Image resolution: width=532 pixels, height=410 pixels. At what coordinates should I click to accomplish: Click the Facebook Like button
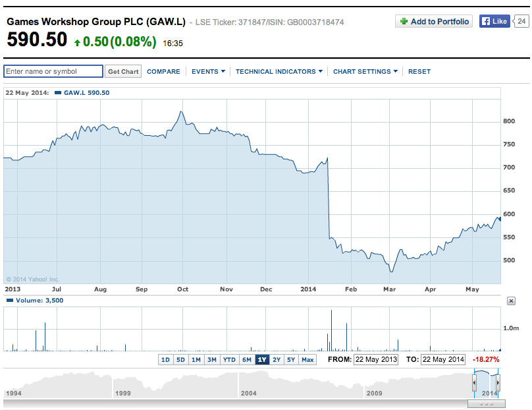pyautogui.click(x=494, y=21)
